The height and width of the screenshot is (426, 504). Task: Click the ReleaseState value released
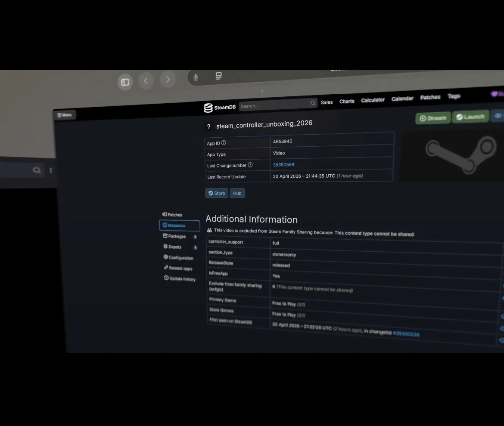pos(281,265)
